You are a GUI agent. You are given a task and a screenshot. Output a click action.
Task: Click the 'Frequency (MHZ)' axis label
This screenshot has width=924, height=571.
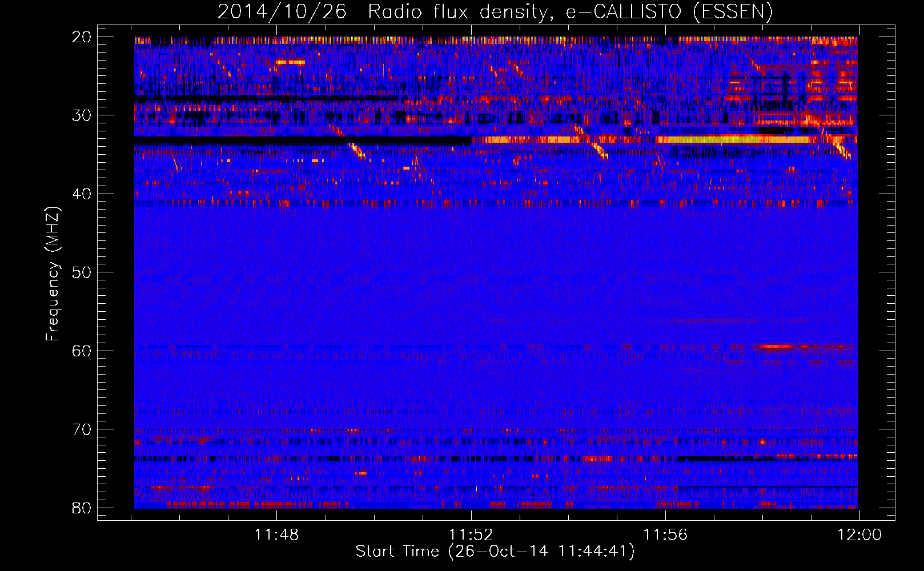pos(53,274)
